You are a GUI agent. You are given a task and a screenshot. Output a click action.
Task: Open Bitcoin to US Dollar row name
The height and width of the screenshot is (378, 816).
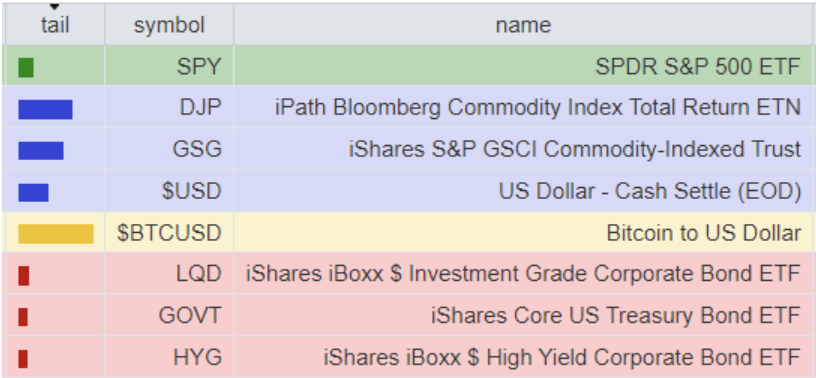pos(704,233)
